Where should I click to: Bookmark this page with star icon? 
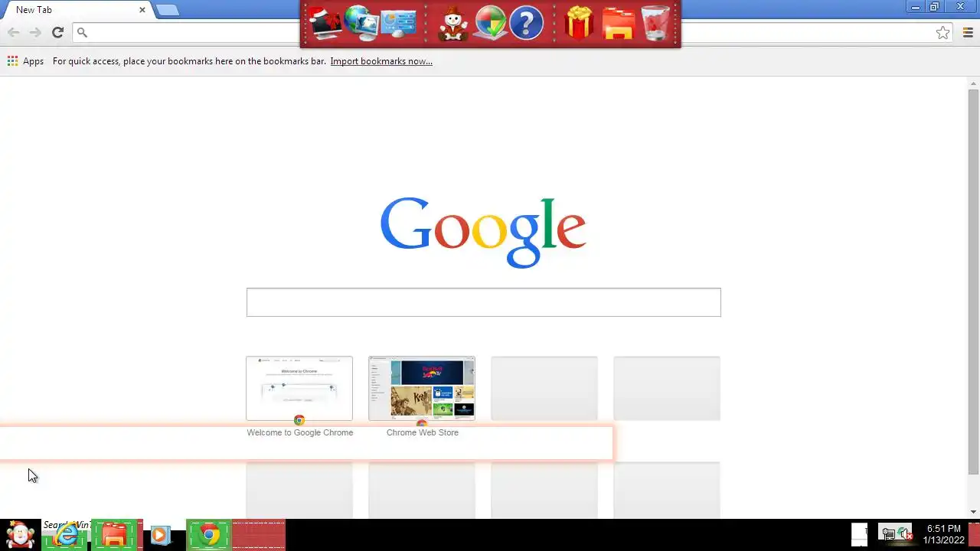[942, 32]
